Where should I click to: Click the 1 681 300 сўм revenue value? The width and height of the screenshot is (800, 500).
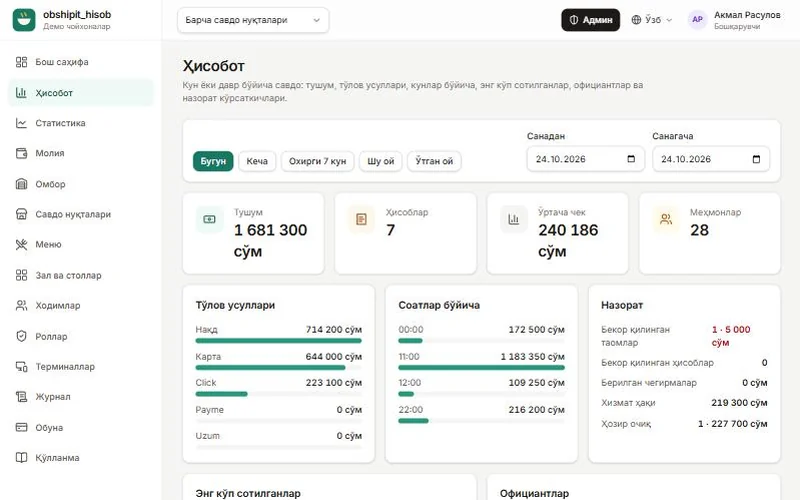(x=270, y=240)
